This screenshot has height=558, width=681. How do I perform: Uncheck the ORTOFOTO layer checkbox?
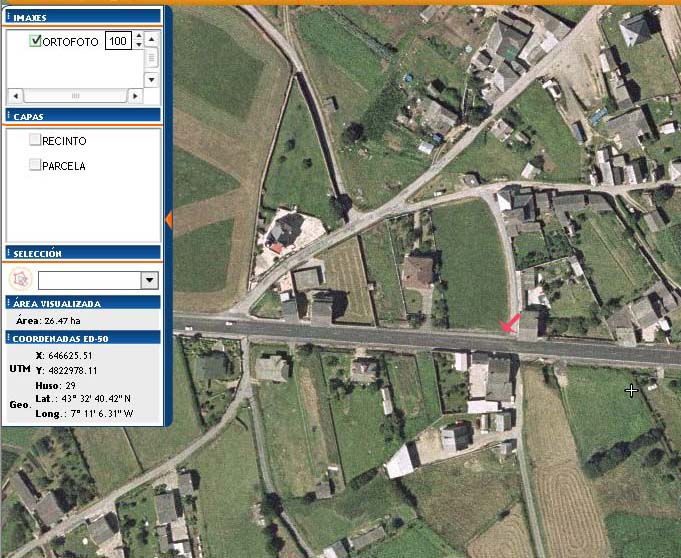tap(36, 41)
